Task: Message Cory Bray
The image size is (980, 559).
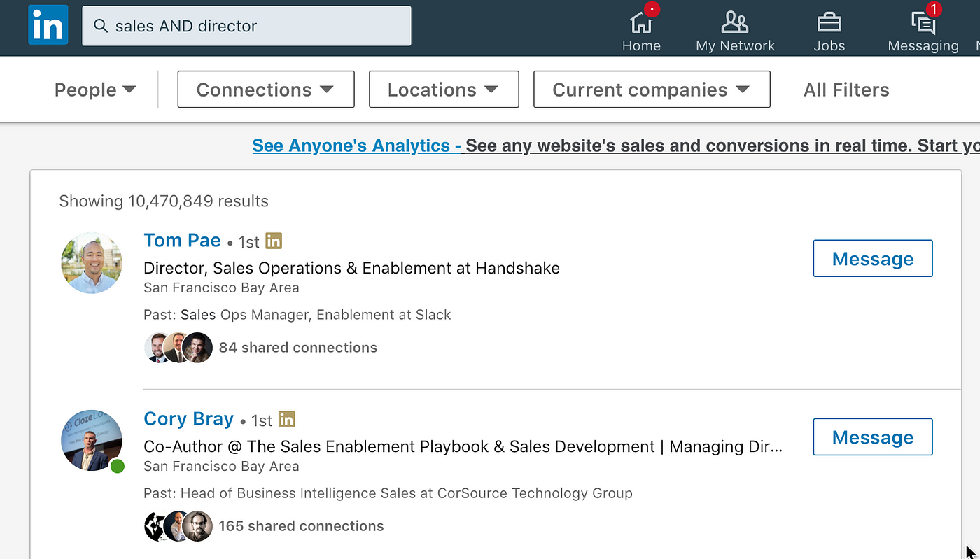Action: [873, 437]
